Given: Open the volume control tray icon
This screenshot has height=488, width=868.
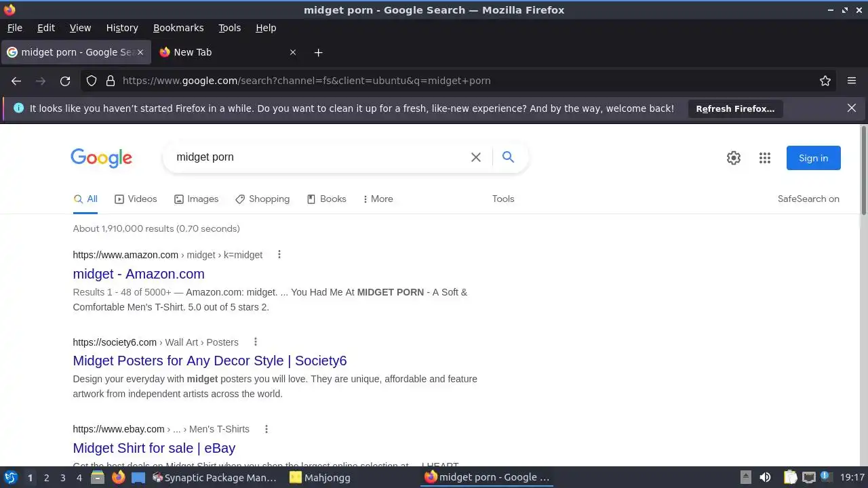Looking at the screenshot, I should [765, 477].
